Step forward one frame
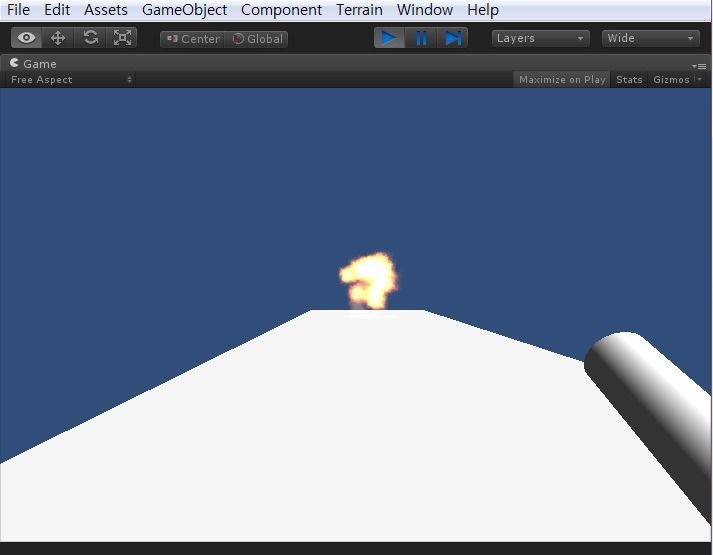This screenshot has height=555, width=713. (x=452, y=38)
